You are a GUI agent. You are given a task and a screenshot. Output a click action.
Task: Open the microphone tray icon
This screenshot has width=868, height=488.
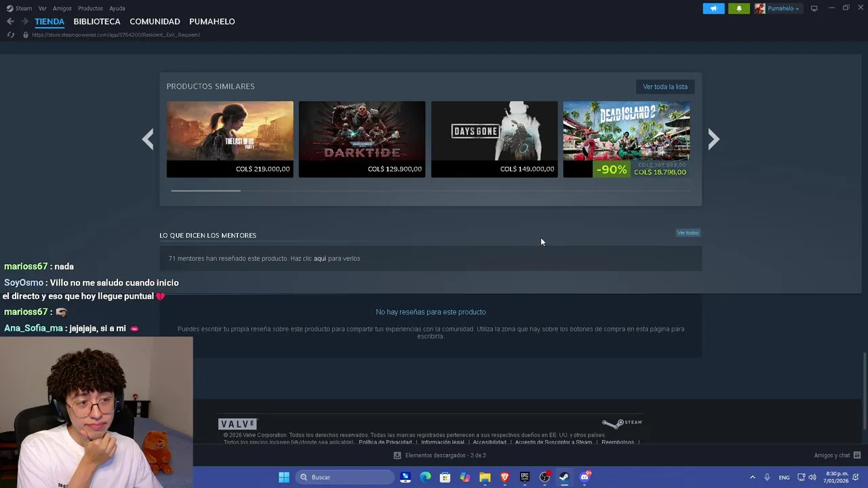(767, 477)
